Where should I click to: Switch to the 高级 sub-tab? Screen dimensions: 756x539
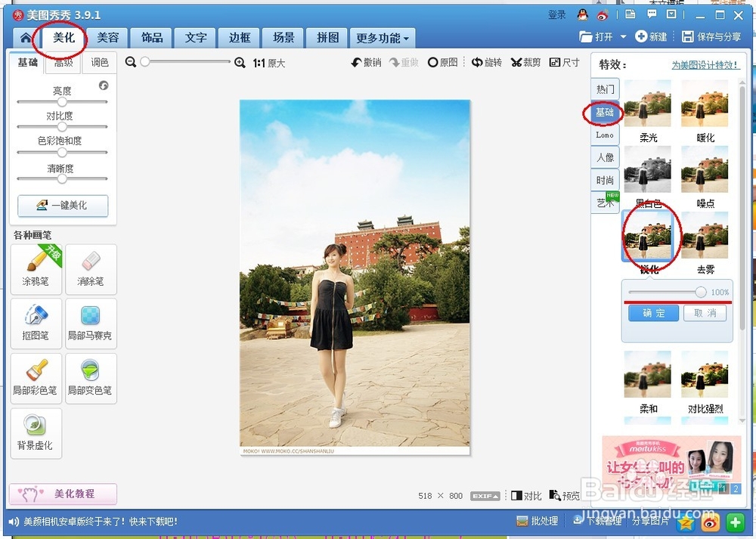pos(64,63)
